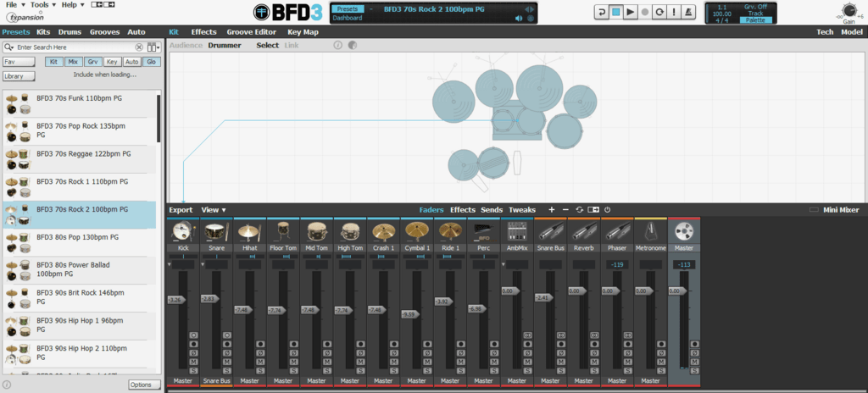The height and width of the screenshot is (393, 868).
Task: Select the Drummer perspective view
Action: [x=225, y=46]
